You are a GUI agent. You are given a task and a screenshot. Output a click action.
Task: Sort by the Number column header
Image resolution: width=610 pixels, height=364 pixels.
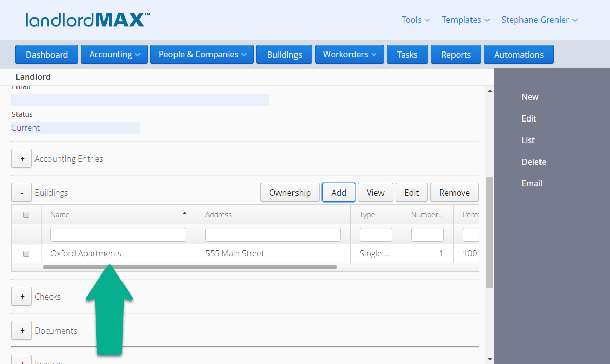(427, 215)
